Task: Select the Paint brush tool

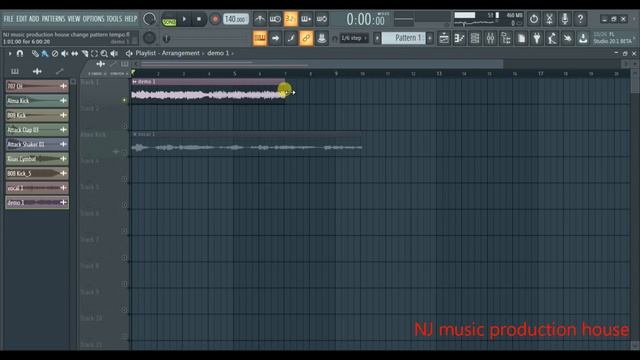Action: coord(45,53)
